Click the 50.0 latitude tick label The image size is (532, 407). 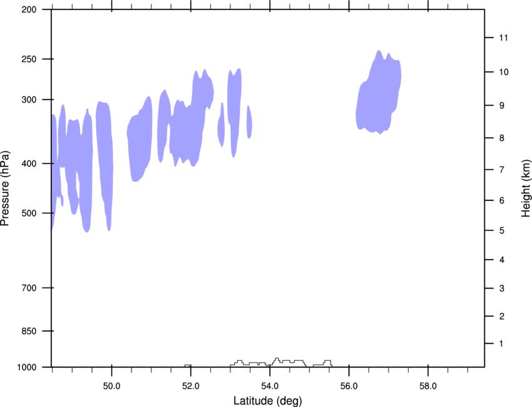coord(111,386)
